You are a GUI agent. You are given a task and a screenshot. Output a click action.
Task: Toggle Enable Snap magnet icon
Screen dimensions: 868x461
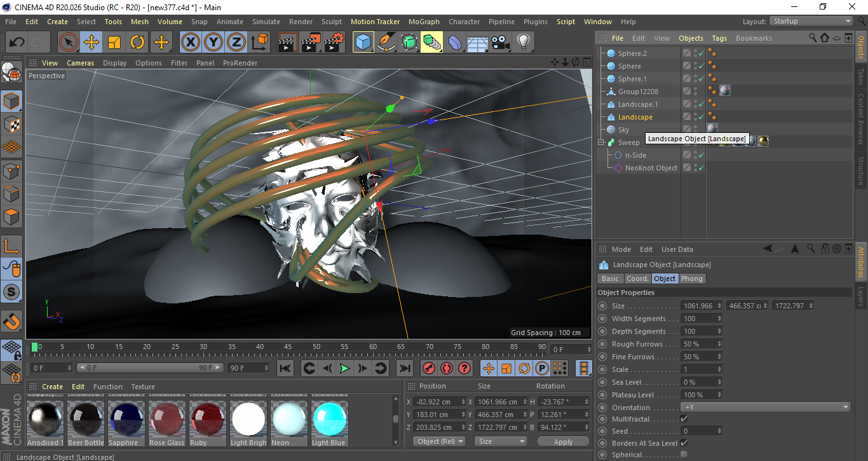point(11,321)
